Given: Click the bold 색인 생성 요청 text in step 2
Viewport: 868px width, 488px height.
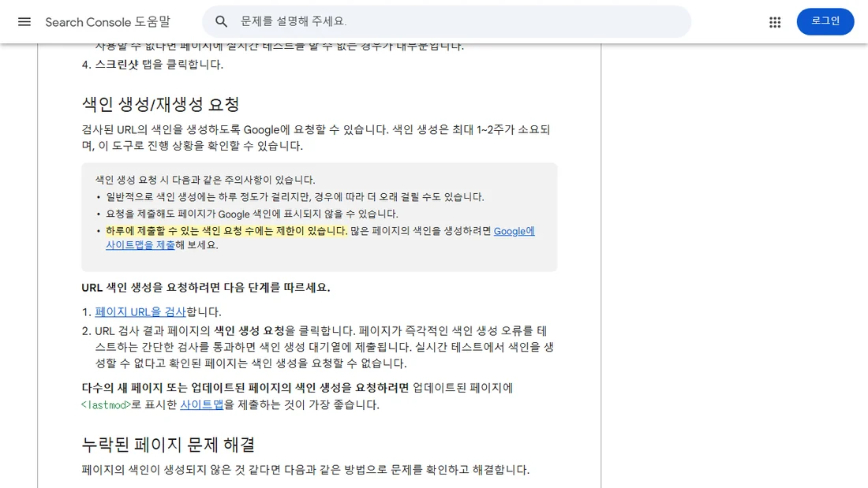Looking at the screenshot, I should (249, 331).
